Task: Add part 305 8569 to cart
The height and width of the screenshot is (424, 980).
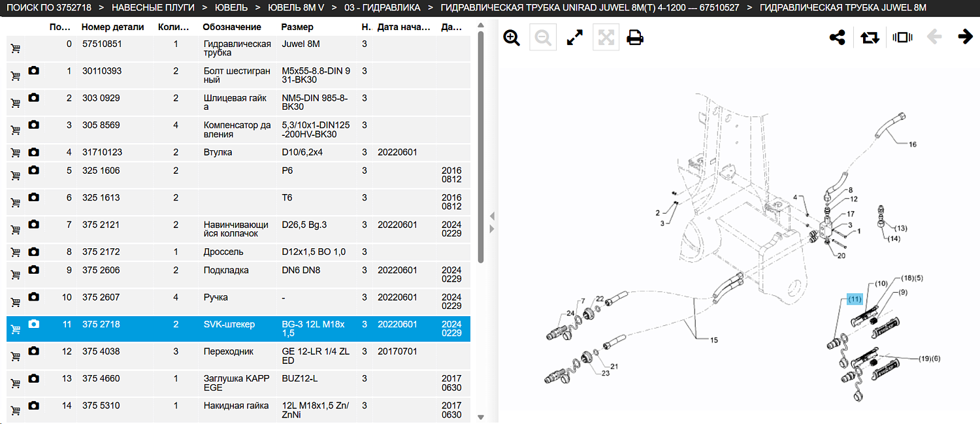Action: [x=15, y=130]
